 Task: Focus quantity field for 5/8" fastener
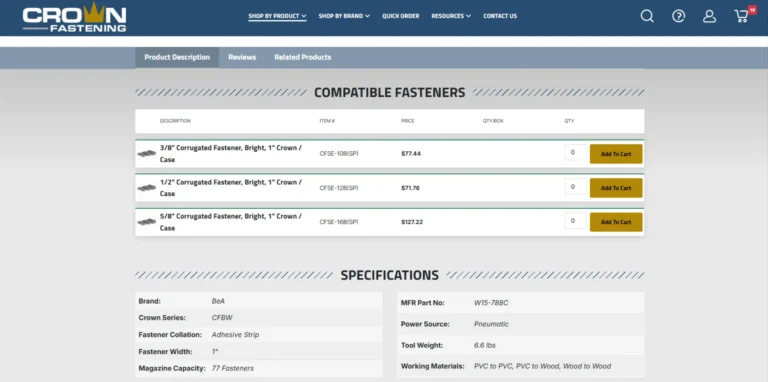coord(575,221)
